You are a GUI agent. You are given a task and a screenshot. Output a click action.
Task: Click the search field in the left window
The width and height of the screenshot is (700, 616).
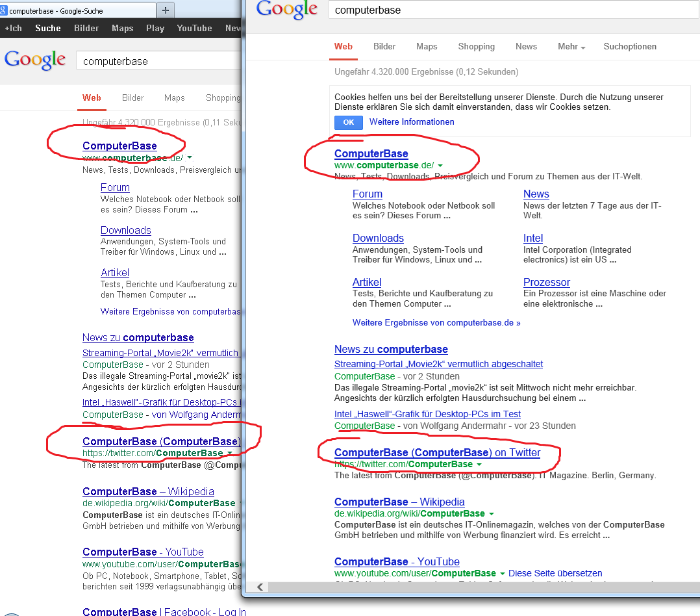coord(158,60)
